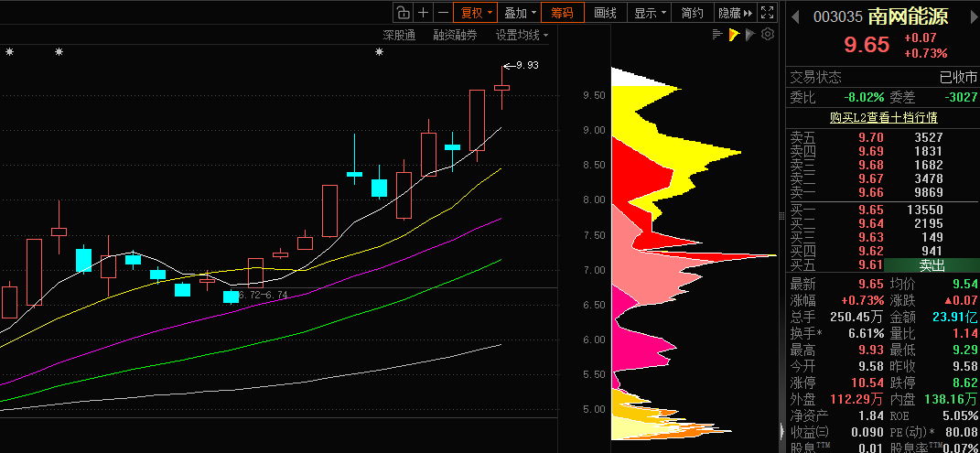
Task: Select the 卖四 price 9.69
Action: coord(870,151)
